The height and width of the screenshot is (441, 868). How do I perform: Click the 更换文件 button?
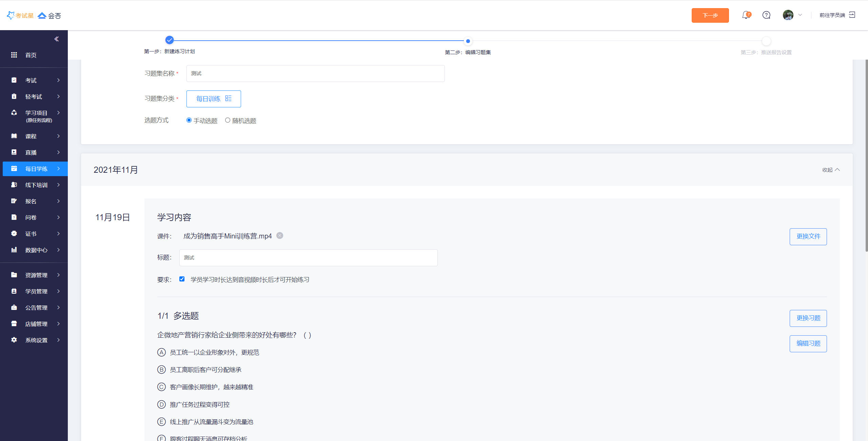pos(808,236)
